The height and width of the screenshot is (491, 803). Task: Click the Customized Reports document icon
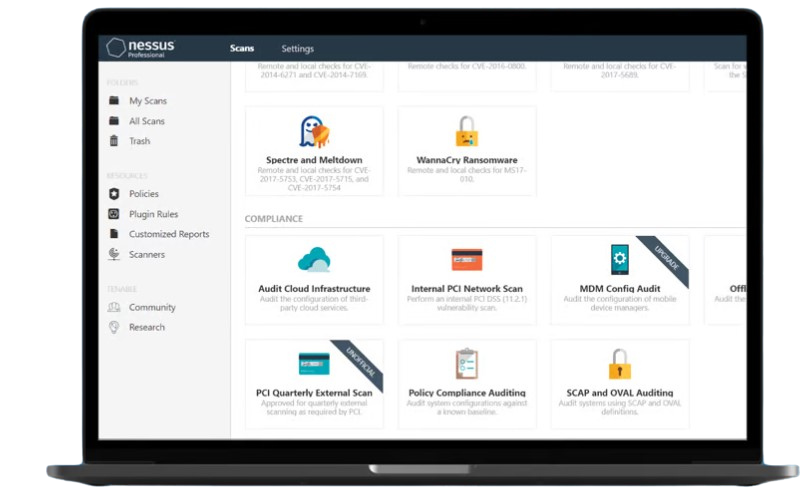(x=114, y=233)
